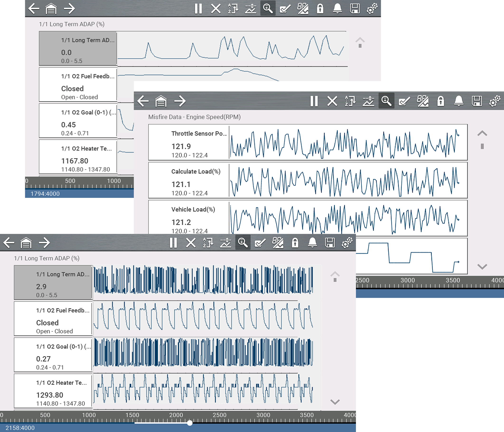
Task: Pause data capture in bottom window
Action: coord(173,243)
